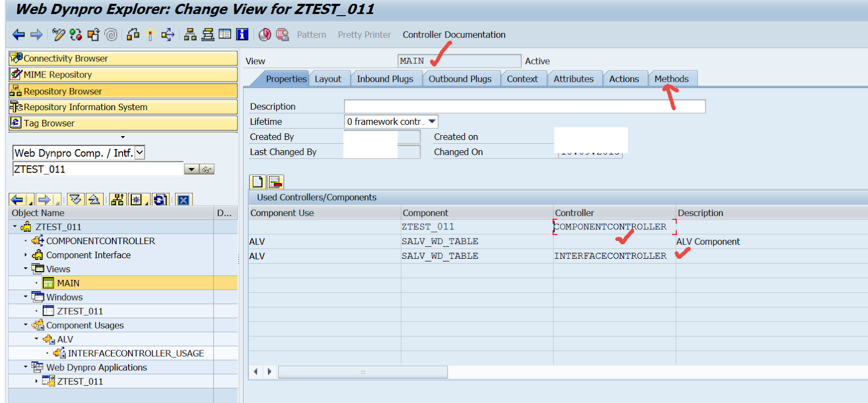Expand the ZTEST_011 application node
Screen dimensions: 868x403
tap(36, 382)
